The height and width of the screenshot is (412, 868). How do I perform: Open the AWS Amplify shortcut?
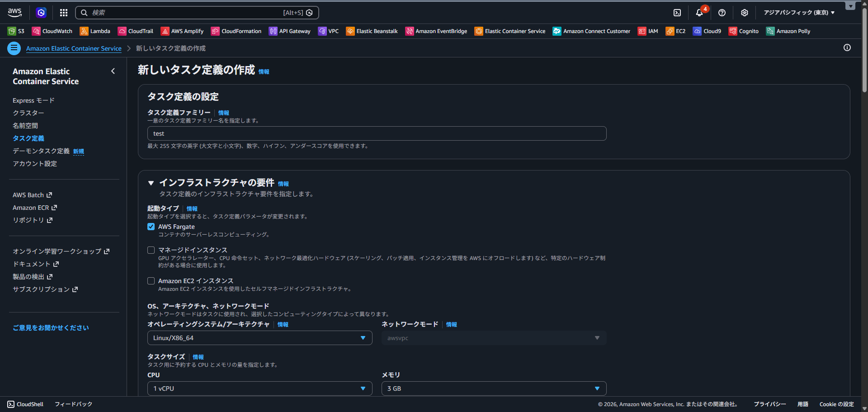point(182,31)
